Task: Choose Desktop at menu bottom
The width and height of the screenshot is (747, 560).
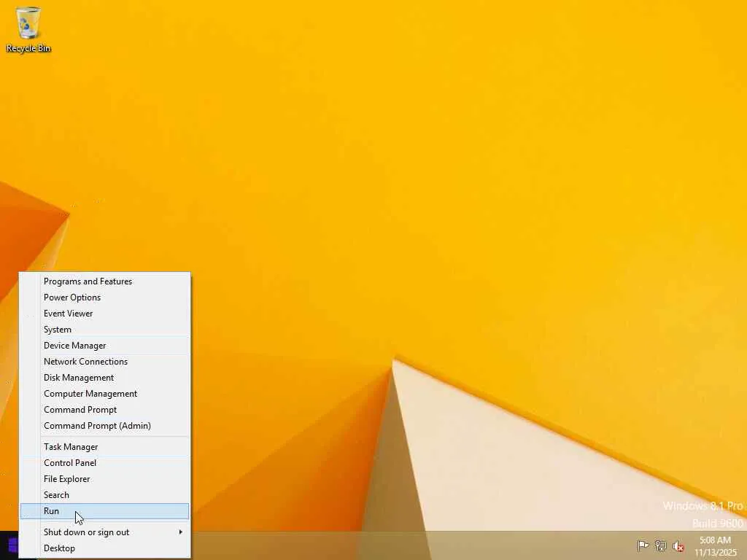Action: 104,548
